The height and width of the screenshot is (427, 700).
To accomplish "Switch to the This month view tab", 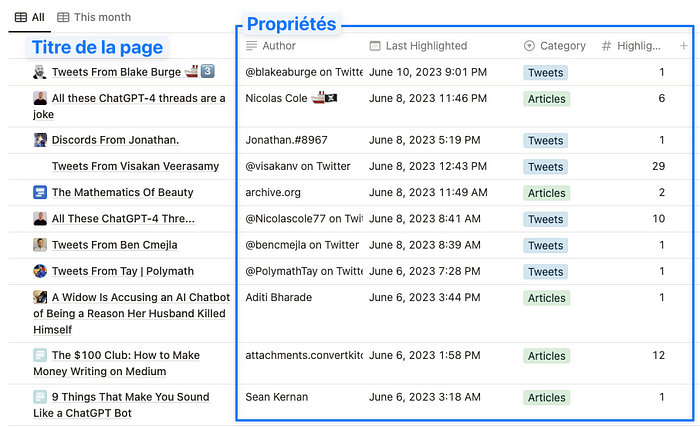I will pos(94,17).
